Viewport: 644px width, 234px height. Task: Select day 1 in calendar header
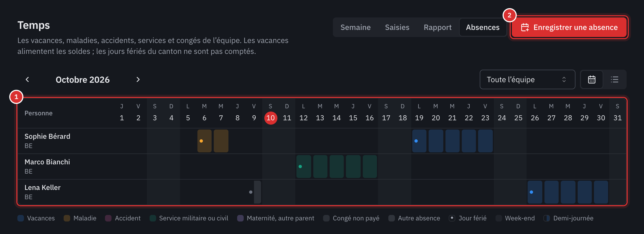(122, 118)
